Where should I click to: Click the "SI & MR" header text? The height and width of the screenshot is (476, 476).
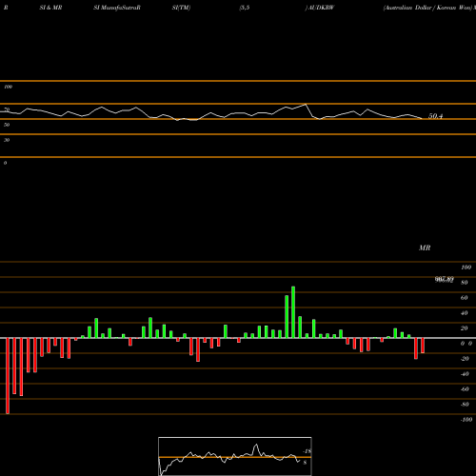point(50,8)
